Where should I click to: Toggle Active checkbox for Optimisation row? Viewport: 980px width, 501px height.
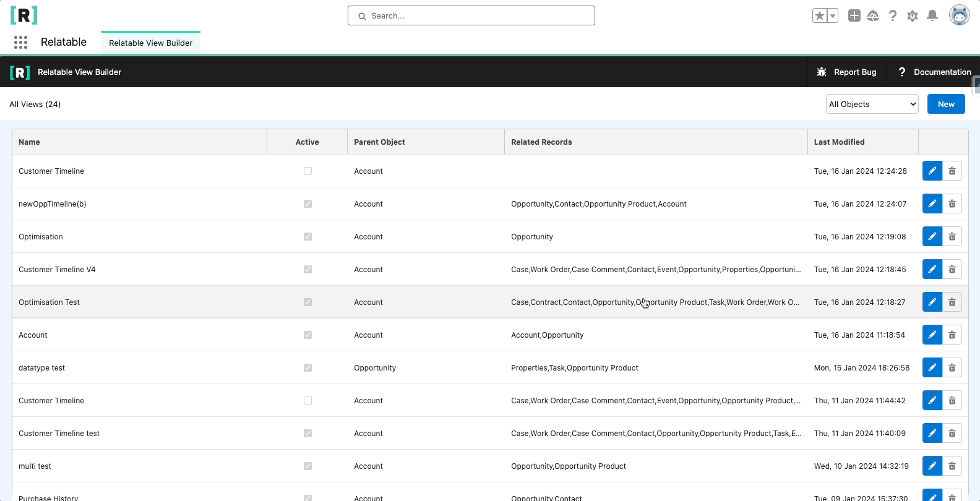pyautogui.click(x=307, y=236)
